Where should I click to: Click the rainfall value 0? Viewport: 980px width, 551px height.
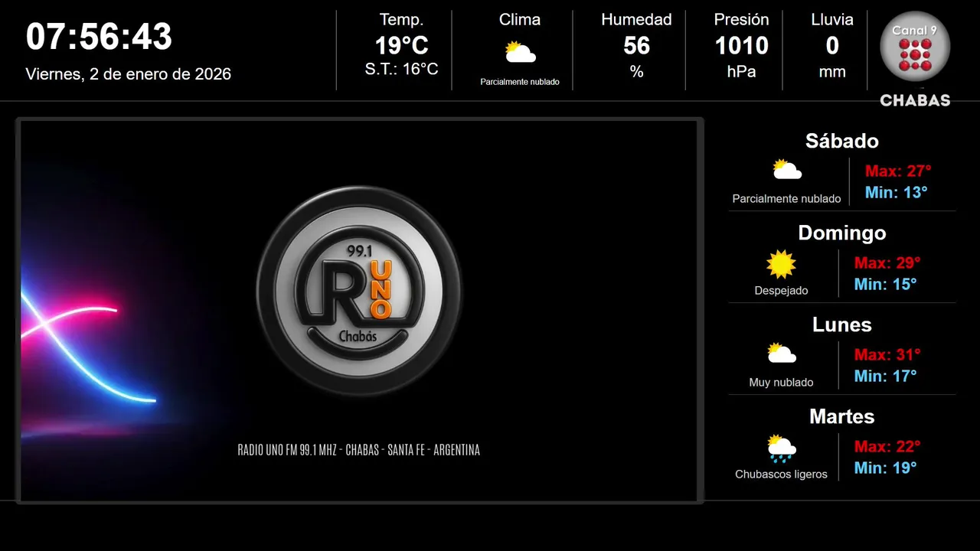pyautogui.click(x=832, y=46)
